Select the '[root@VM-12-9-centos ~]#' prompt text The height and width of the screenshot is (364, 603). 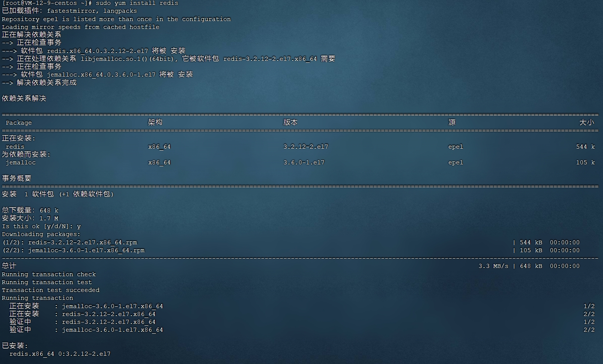pyautogui.click(x=47, y=3)
